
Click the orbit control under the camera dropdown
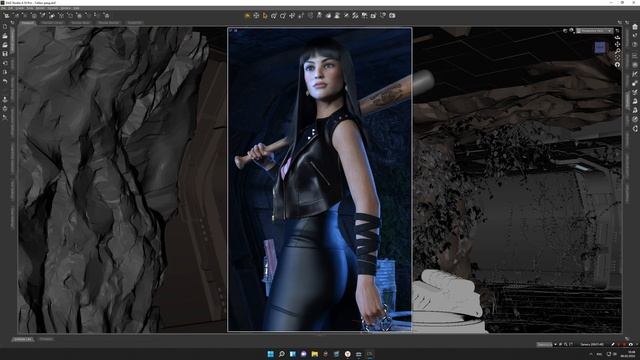point(618,37)
